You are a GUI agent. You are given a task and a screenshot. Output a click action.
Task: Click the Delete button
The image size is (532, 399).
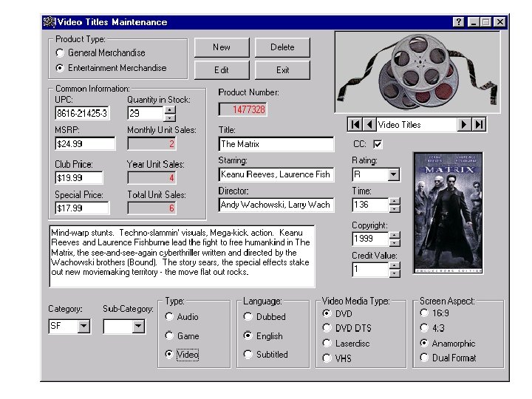(x=282, y=47)
